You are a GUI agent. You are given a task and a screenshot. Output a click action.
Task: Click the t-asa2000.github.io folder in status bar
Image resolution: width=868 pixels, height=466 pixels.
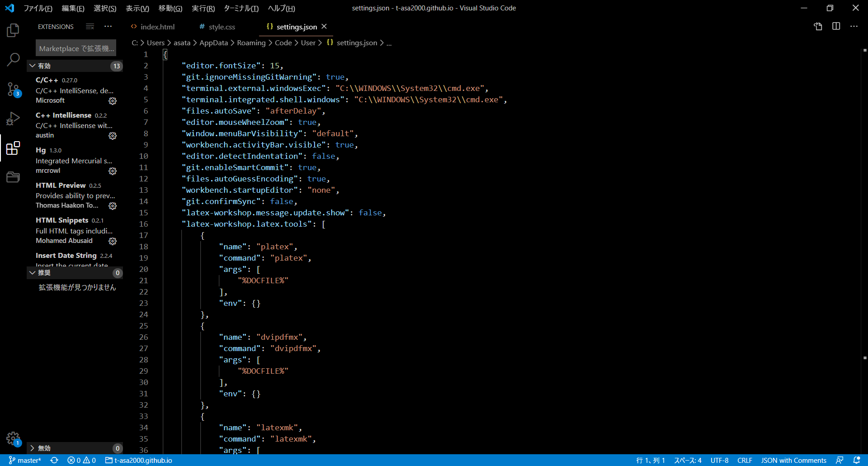139,460
